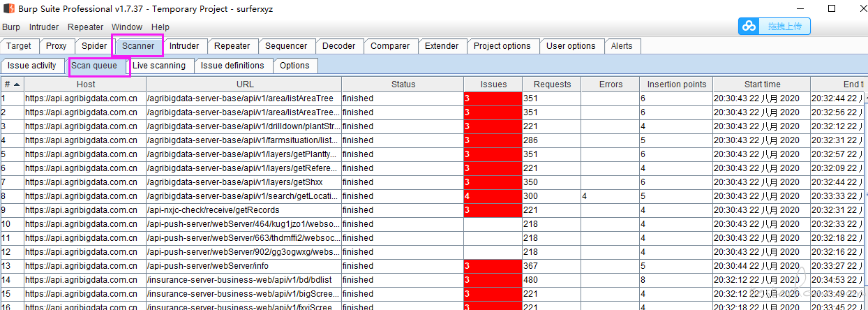Select row 15 bigScree URL cell
Image resolution: width=868 pixels, height=310 pixels.
coord(244,294)
